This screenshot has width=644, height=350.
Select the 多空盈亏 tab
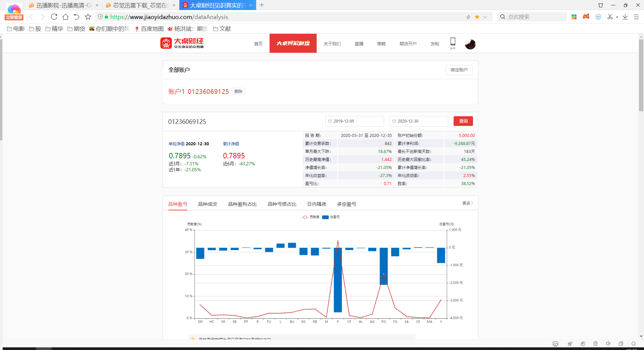point(346,204)
